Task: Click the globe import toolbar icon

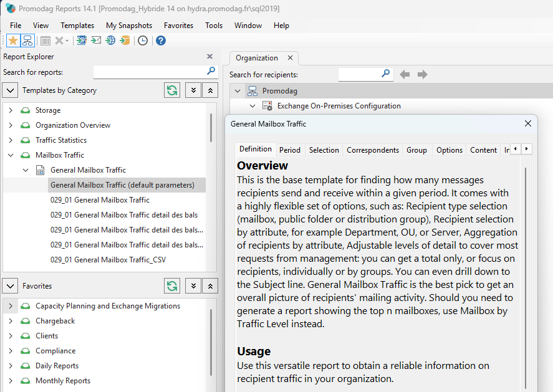Action: 110,41
